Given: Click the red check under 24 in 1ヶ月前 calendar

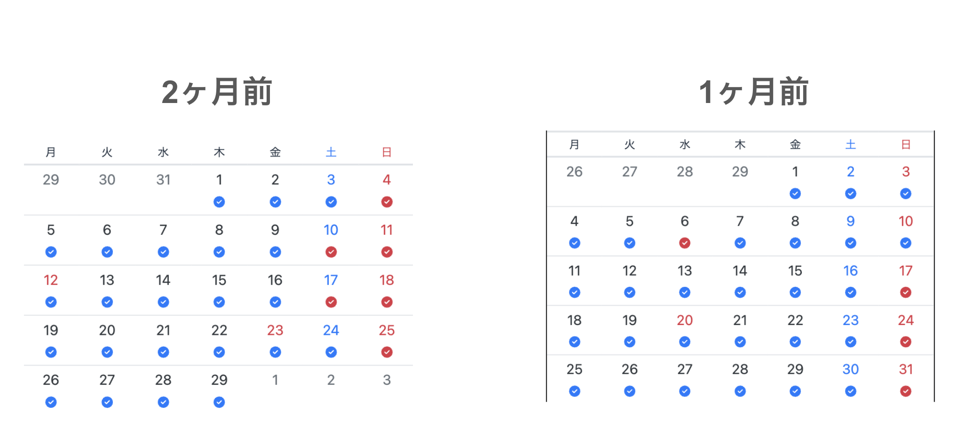Looking at the screenshot, I should (906, 342).
